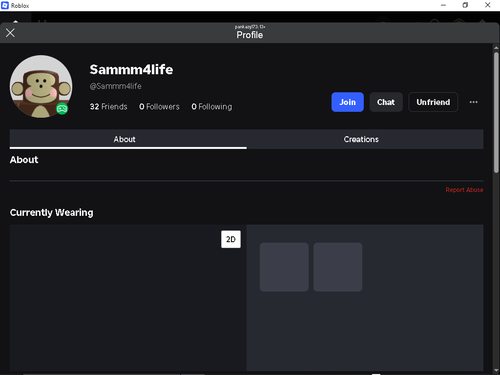Click the Report Abuse link

pyautogui.click(x=464, y=190)
